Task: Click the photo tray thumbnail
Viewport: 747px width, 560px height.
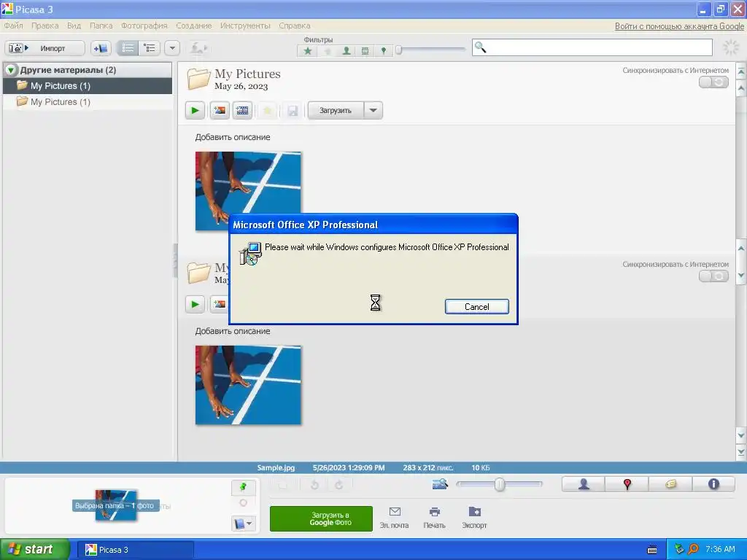Action: [116, 505]
